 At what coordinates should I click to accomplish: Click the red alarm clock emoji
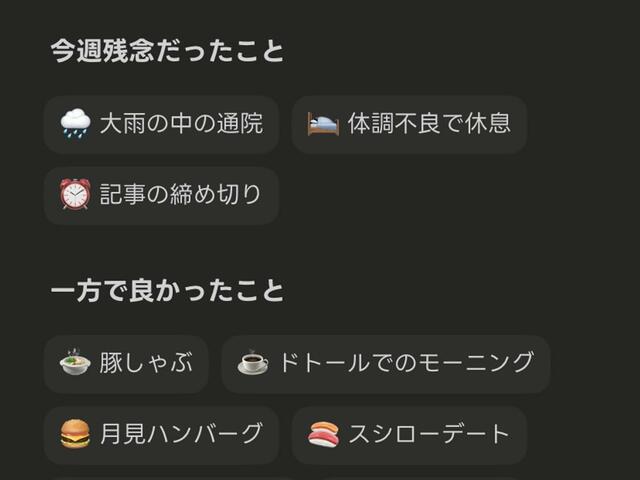pyautogui.click(x=75, y=195)
